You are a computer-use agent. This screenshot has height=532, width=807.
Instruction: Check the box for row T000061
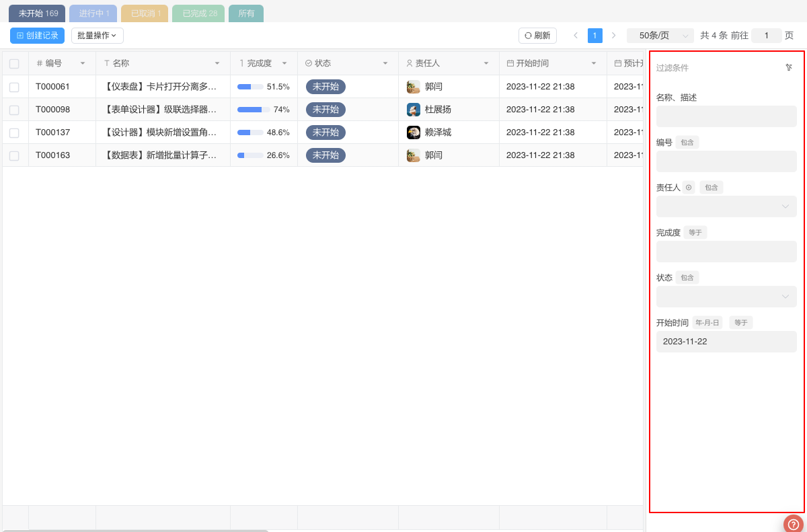[x=14, y=87]
